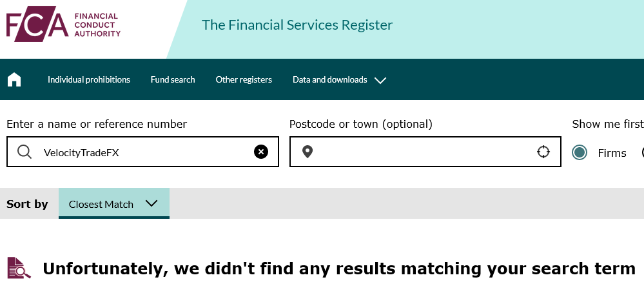Click the FCA logo
The width and height of the screenshot is (644, 284).
(x=64, y=24)
